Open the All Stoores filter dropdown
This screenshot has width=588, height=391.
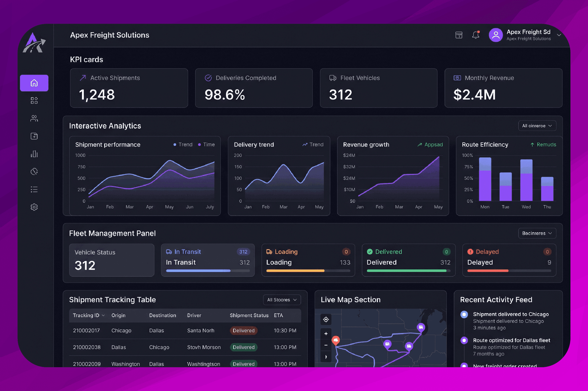[x=282, y=300]
